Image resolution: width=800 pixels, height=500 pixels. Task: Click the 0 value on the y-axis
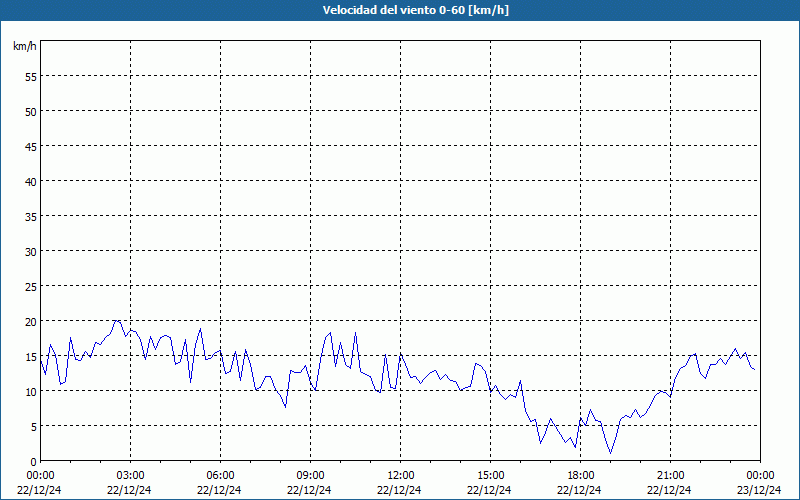tap(34, 462)
